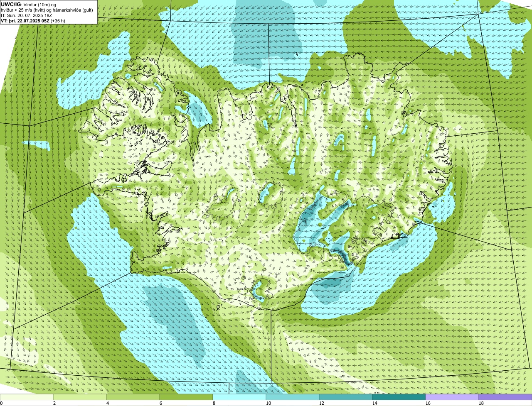Click the legend scale label '4'
The width and height of the screenshot is (532, 406).
tap(108, 403)
